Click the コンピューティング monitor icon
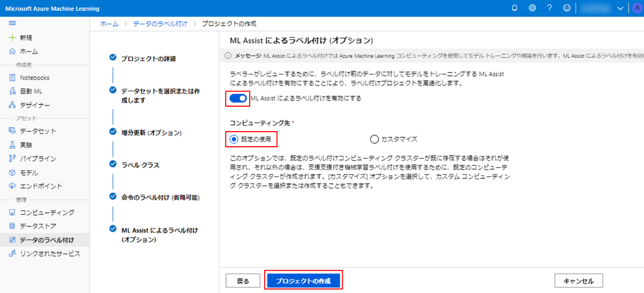 click(x=12, y=212)
